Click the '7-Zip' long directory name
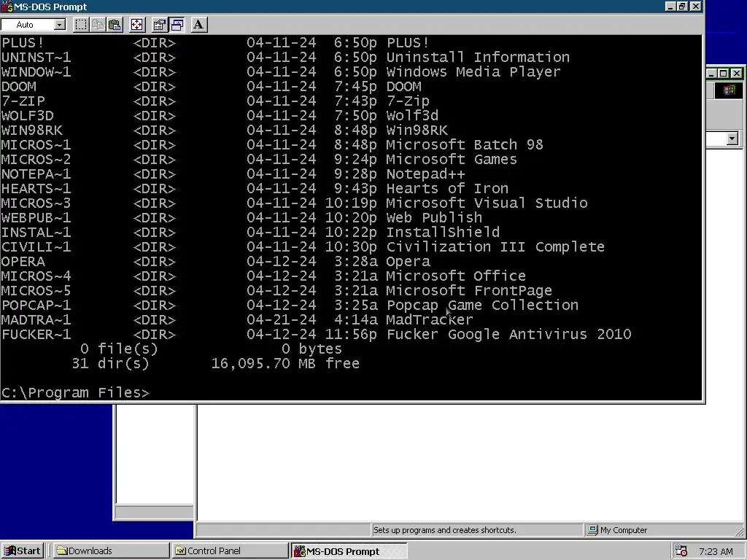747x560 pixels. [408, 101]
